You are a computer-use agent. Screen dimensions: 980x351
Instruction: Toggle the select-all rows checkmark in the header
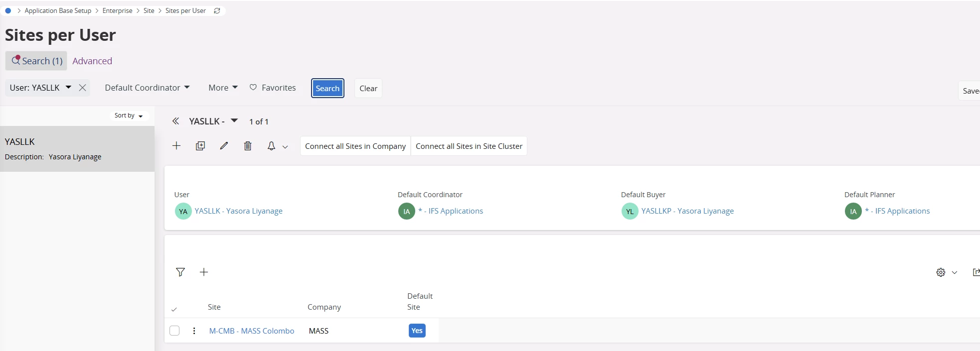coord(174,309)
